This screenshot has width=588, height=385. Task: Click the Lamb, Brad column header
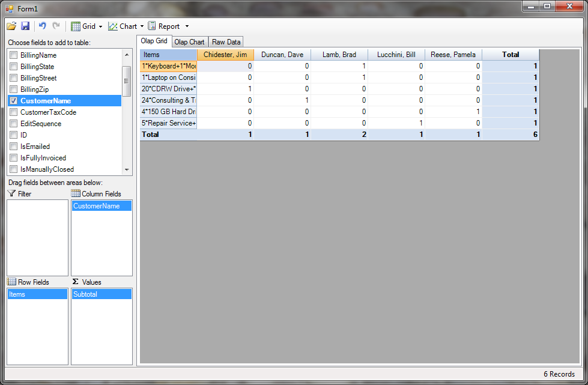(x=339, y=55)
